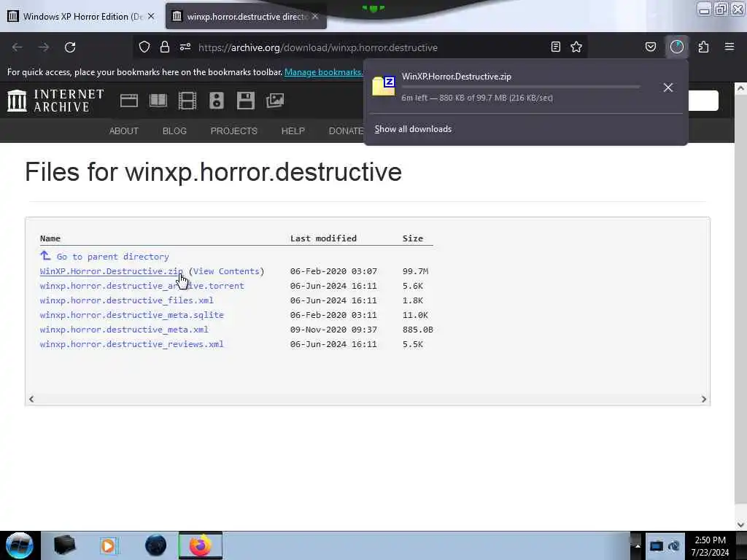Open HELP in archive navigation
The image size is (747, 560).
(x=293, y=131)
